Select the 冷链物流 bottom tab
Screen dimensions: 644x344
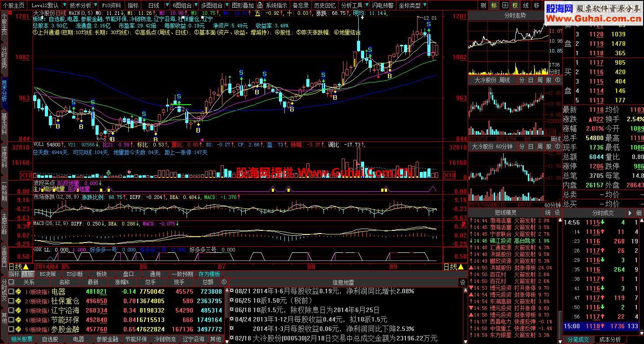(x=165, y=340)
